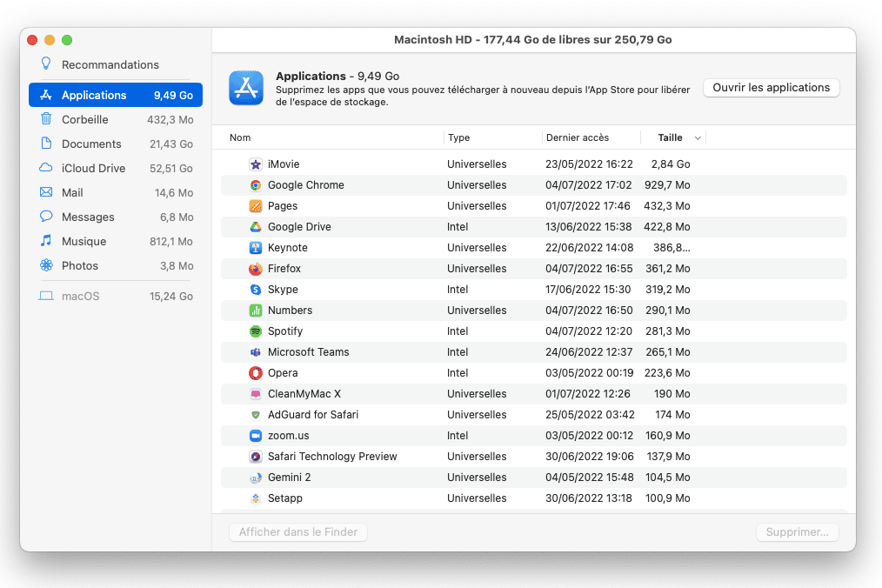Sort list by Nom column header
This screenshot has width=882, height=588.
click(x=240, y=137)
